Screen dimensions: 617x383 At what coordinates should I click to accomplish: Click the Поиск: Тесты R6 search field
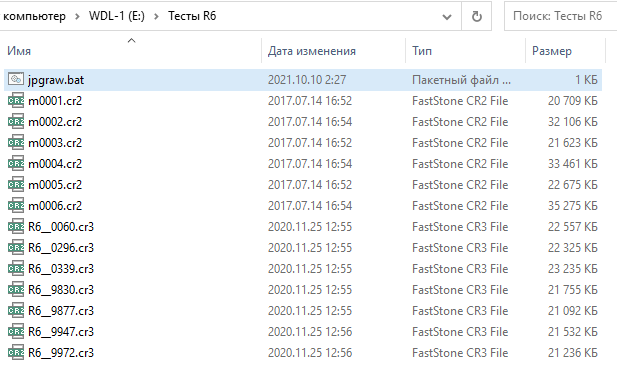(x=561, y=16)
